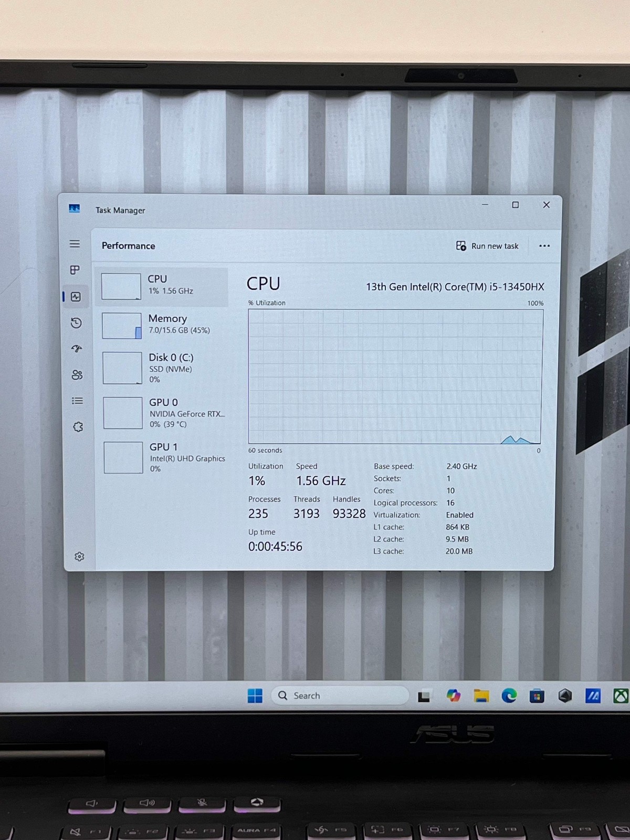630x840 pixels.
Task: Open Users page icon
Action: pos(77,375)
